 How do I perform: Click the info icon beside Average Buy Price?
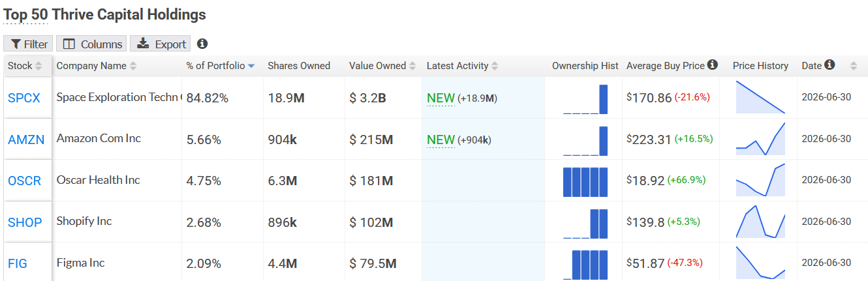(713, 65)
